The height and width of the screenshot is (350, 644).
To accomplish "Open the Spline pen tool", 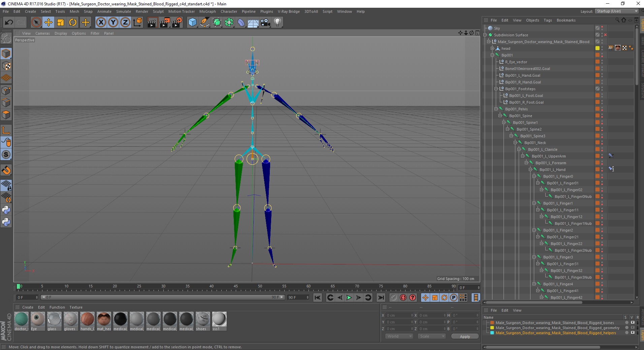I will [205, 23].
